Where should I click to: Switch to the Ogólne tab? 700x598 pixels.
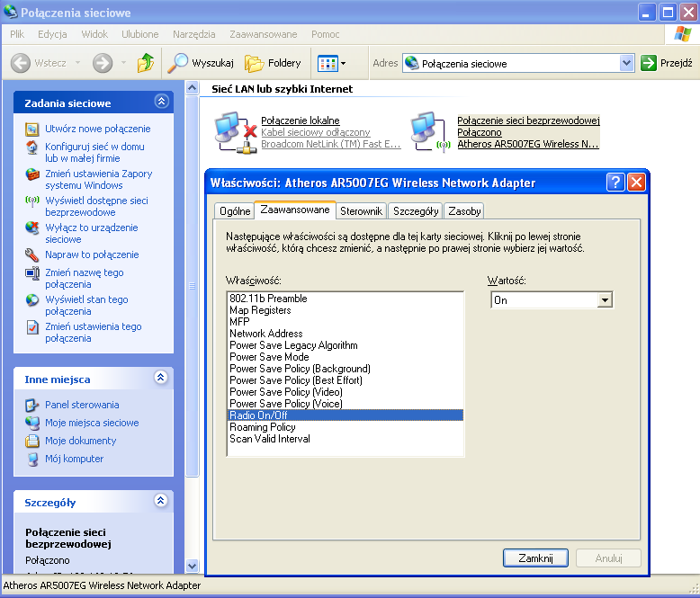[x=234, y=211]
